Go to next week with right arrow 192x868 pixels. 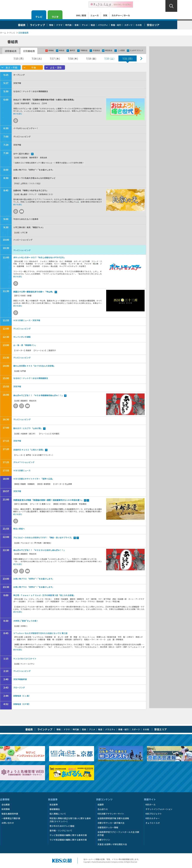coord(141,59)
